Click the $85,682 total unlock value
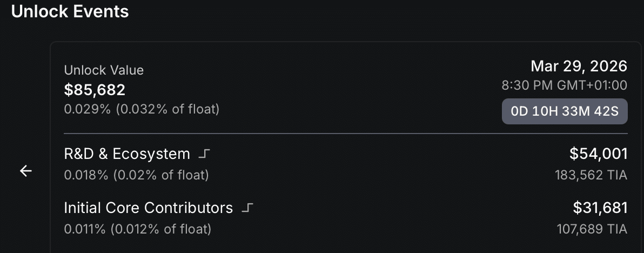This screenshot has width=644, height=253. pyautogui.click(x=95, y=90)
